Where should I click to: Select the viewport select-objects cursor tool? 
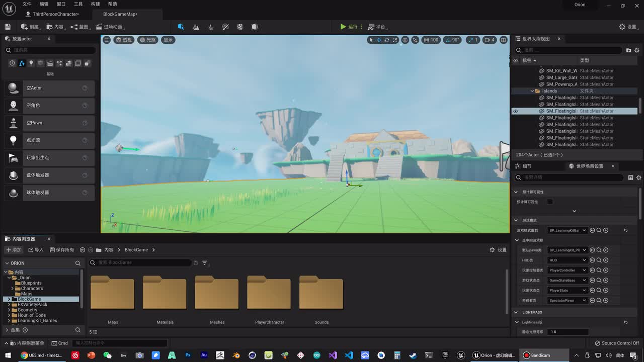tap(371, 40)
